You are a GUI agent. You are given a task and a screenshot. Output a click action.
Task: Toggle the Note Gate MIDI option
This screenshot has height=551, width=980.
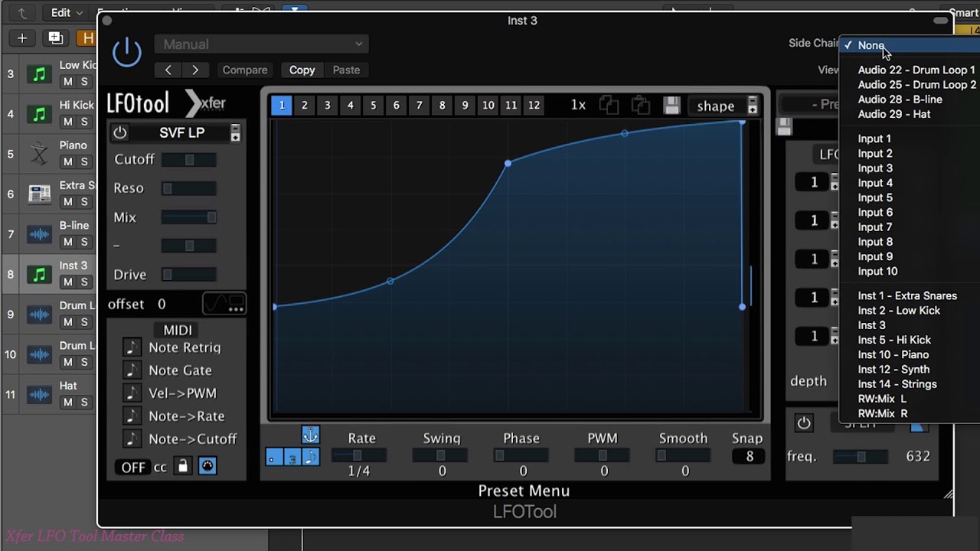(x=132, y=370)
